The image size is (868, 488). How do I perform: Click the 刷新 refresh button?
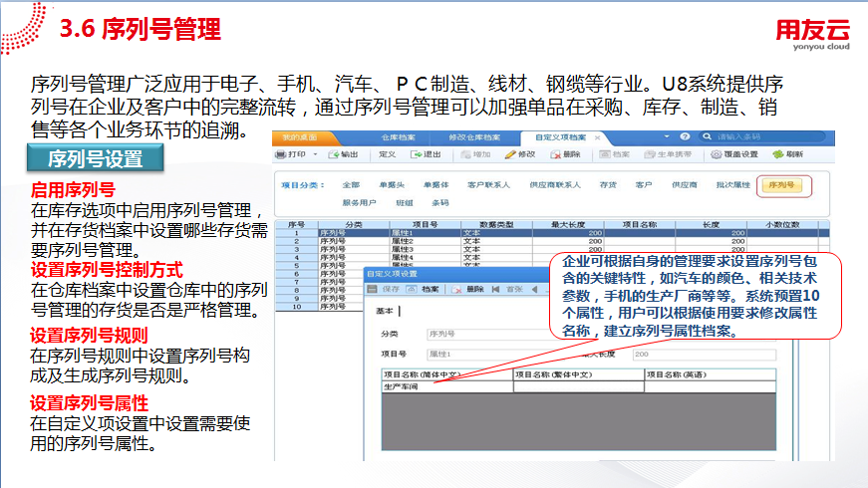pyautogui.click(x=787, y=154)
